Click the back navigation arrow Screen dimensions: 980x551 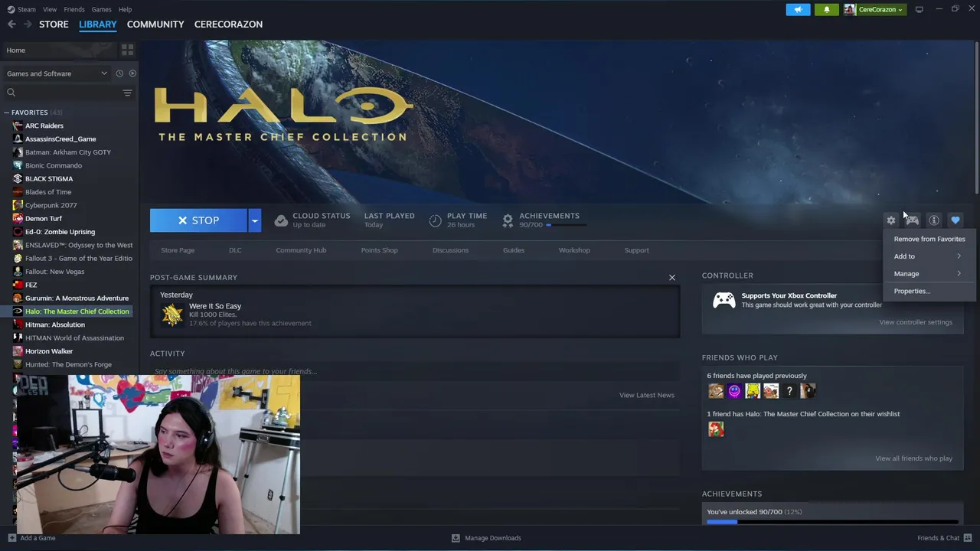click(x=11, y=24)
